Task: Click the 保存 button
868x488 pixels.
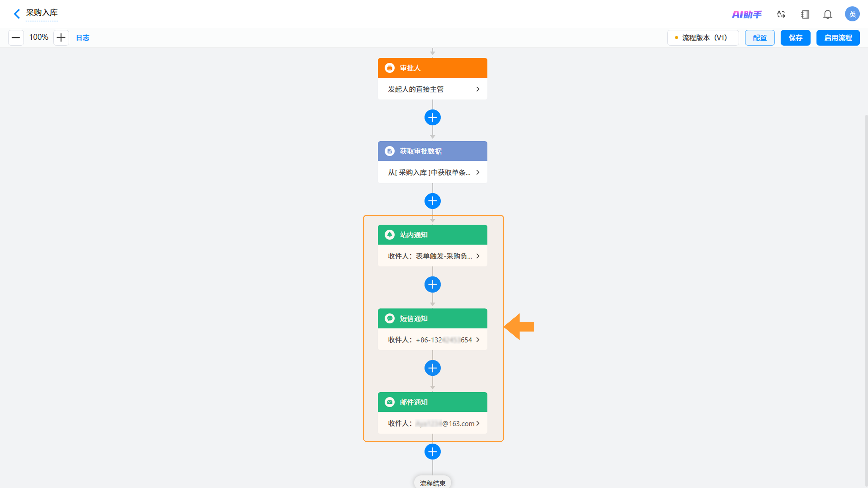Action: 795,38
